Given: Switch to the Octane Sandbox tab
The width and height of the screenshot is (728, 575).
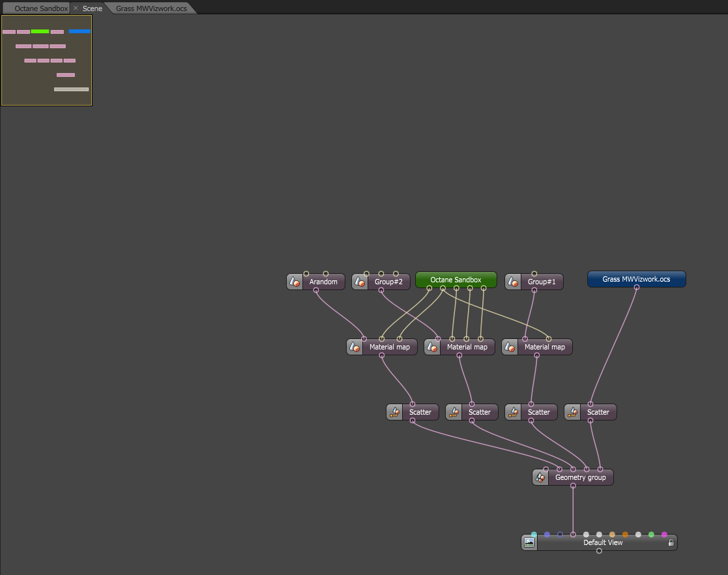Looking at the screenshot, I should [41, 8].
